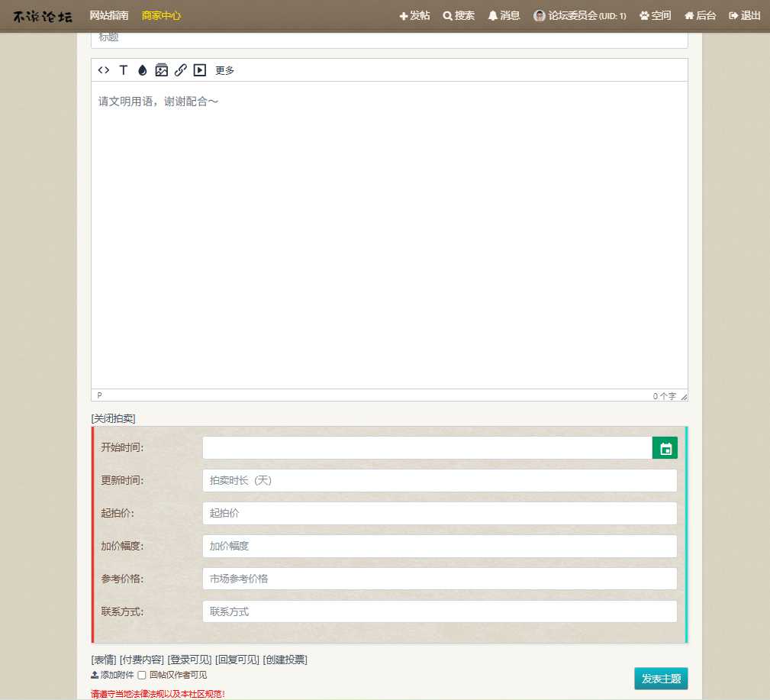
Task: Open the forum avatar profile picture
Action: point(539,15)
